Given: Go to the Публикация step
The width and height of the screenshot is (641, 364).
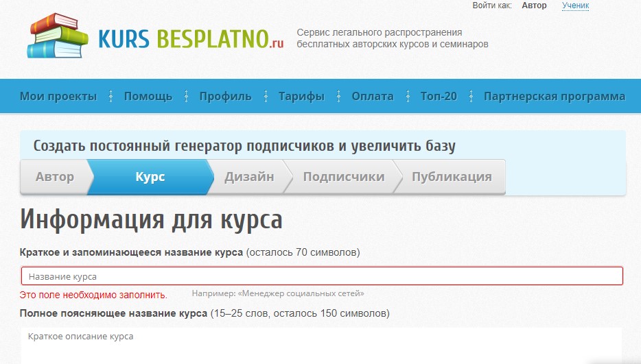Looking at the screenshot, I should [x=452, y=177].
